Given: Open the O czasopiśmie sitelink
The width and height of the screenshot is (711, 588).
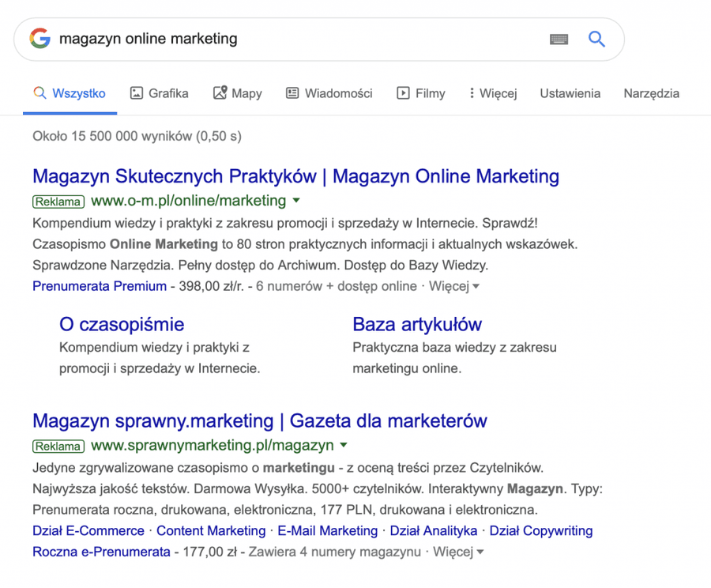Looking at the screenshot, I should pyautogui.click(x=122, y=324).
